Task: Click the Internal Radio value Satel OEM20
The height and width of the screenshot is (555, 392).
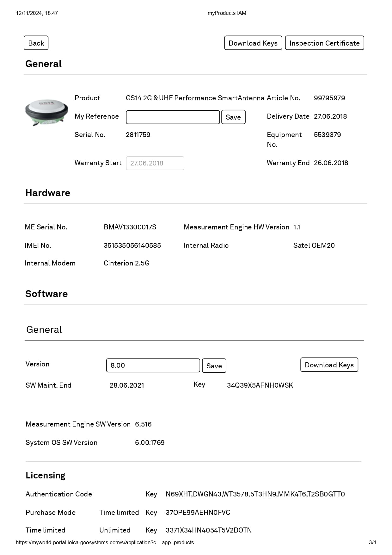Action: 314,246
